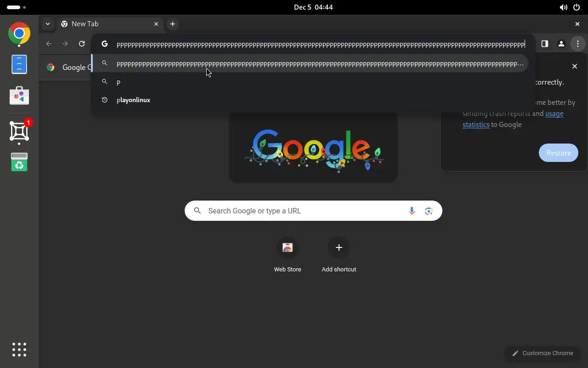
Task: Reload the current page
Action: (82, 44)
